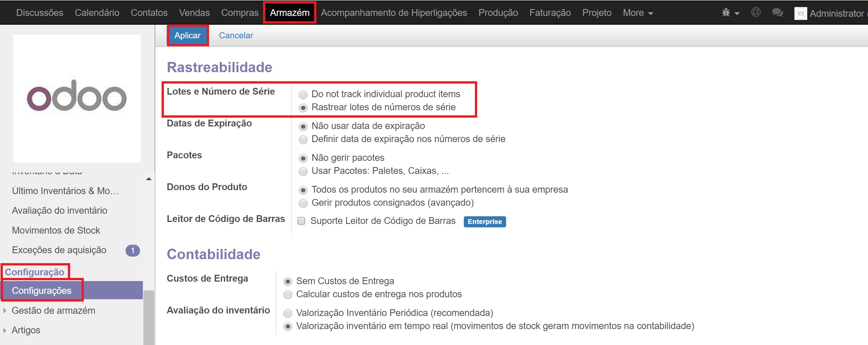Expand the Artigos sidebar section

point(5,330)
